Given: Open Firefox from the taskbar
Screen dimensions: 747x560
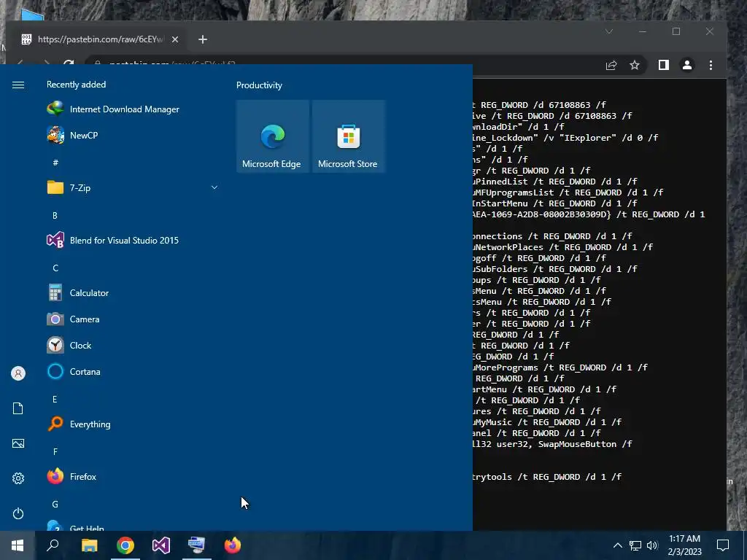Looking at the screenshot, I should [233, 545].
